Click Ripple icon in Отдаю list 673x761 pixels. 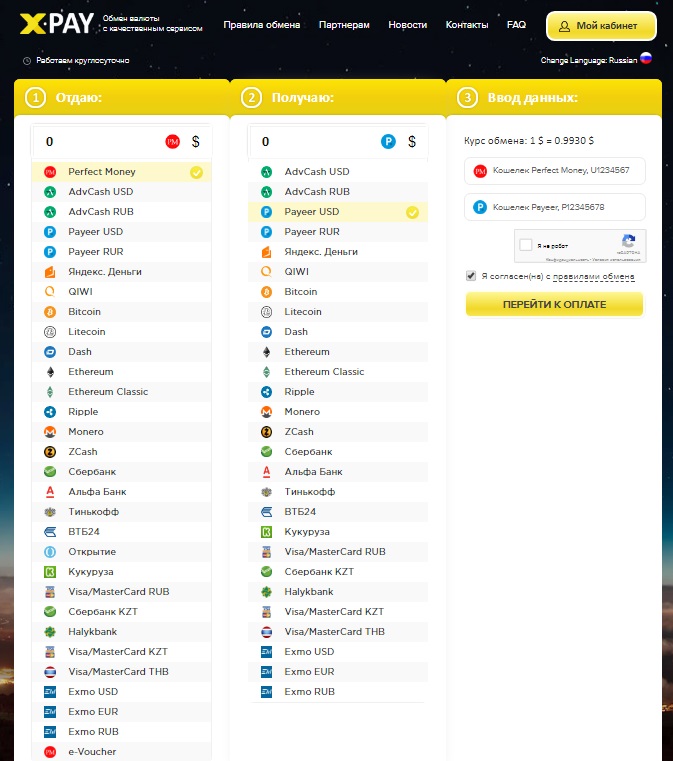50,412
